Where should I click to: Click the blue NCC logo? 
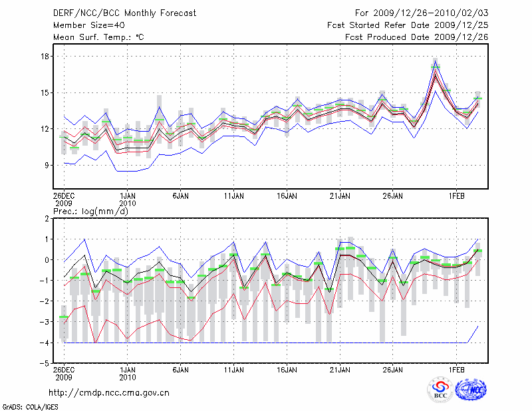click(x=471, y=390)
